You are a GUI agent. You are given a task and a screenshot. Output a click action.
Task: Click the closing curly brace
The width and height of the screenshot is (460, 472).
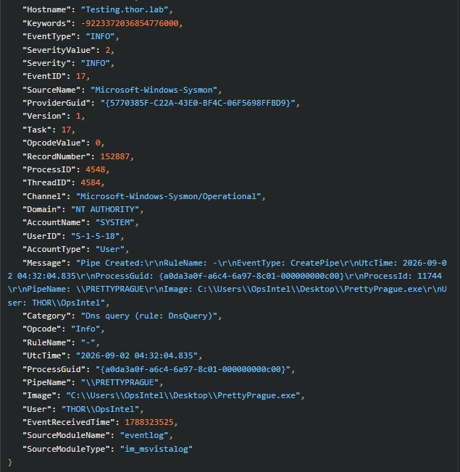pyautogui.click(x=10, y=462)
